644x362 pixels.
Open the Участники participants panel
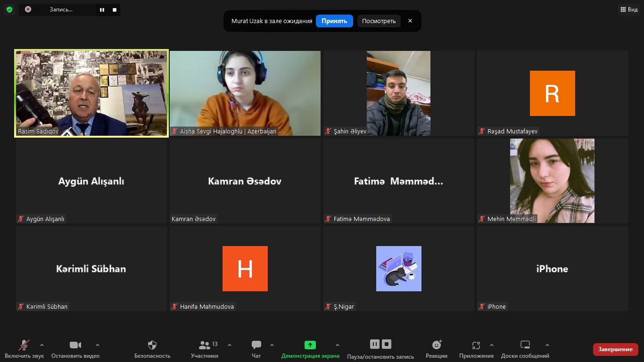(205, 349)
